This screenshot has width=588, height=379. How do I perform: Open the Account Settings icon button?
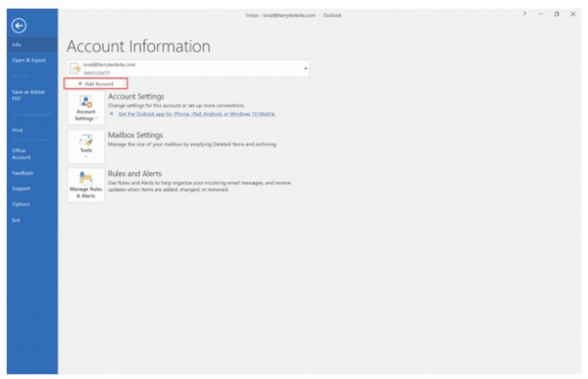pos(86,107)
